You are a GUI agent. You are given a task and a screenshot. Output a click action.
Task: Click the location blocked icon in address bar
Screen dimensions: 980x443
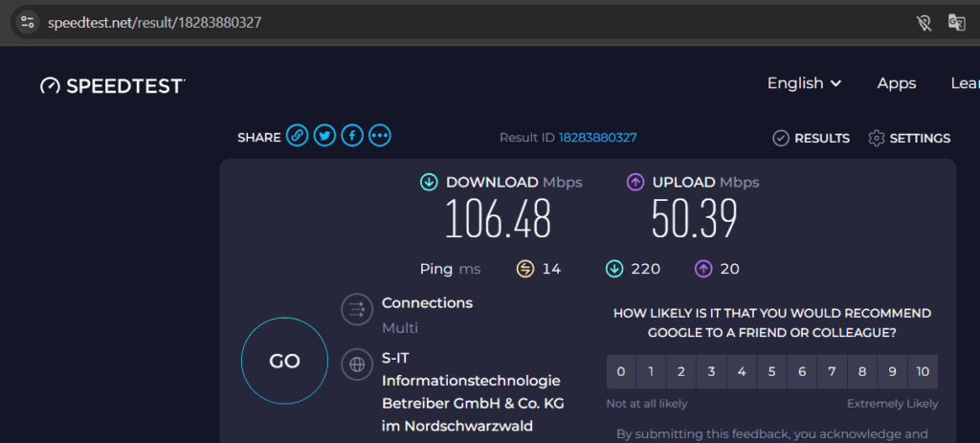pyautogui.click(x=924, y=22)
